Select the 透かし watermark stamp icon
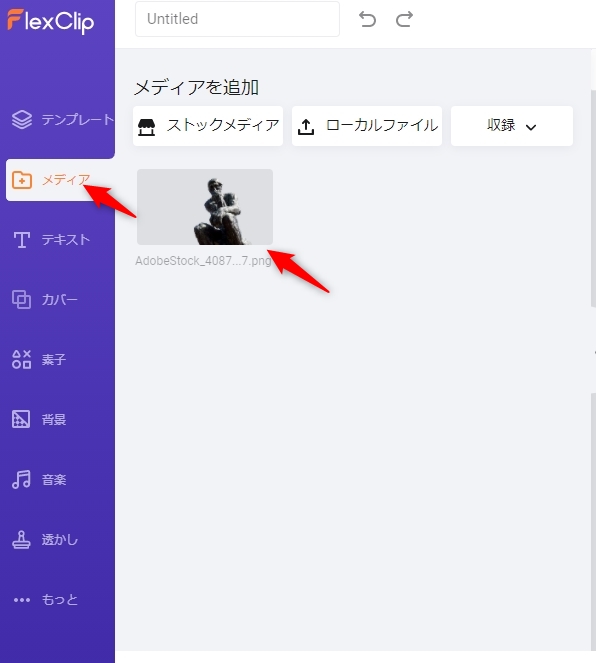Screen dimensions: 596x663 pos(21,540)
